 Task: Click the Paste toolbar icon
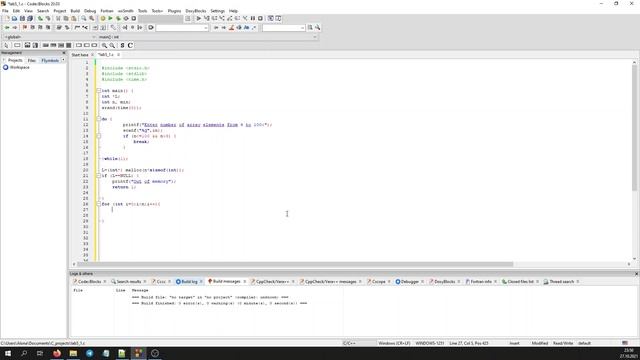click(x=74, y=18)
